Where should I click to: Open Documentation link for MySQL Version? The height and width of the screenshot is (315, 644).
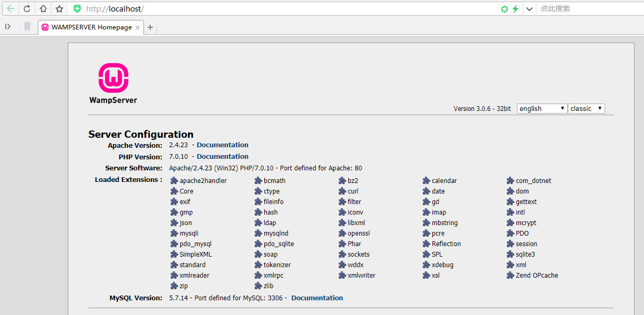tap(317, 298)
